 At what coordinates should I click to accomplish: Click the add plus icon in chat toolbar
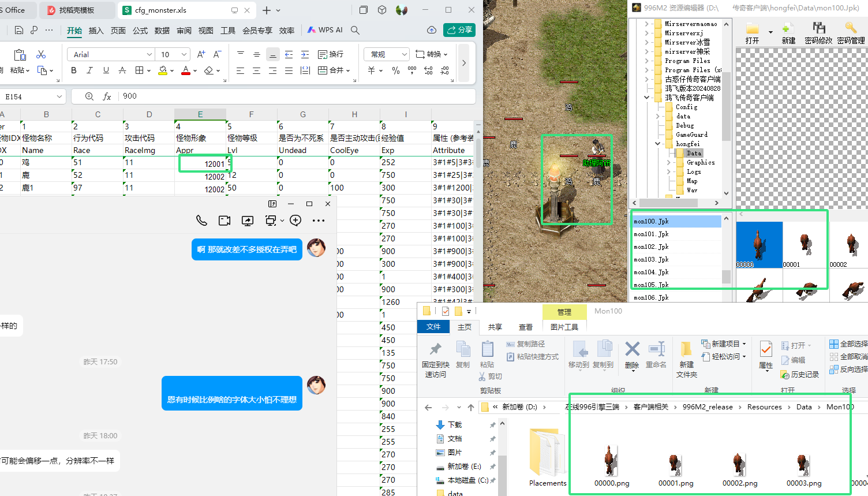coord(295,221)
